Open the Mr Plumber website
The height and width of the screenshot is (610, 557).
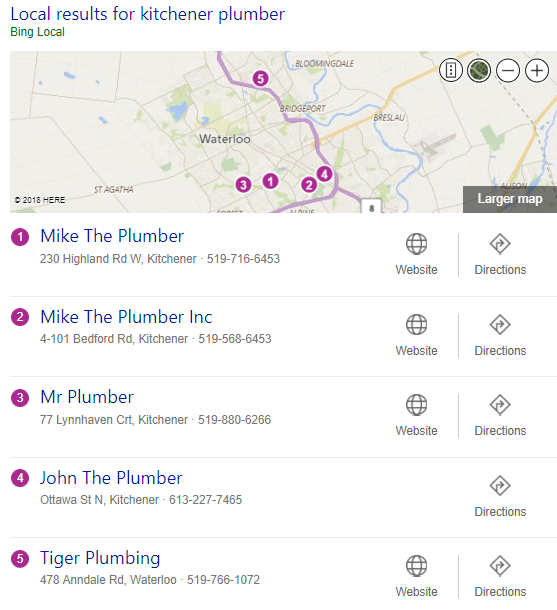tap(417, 415)
